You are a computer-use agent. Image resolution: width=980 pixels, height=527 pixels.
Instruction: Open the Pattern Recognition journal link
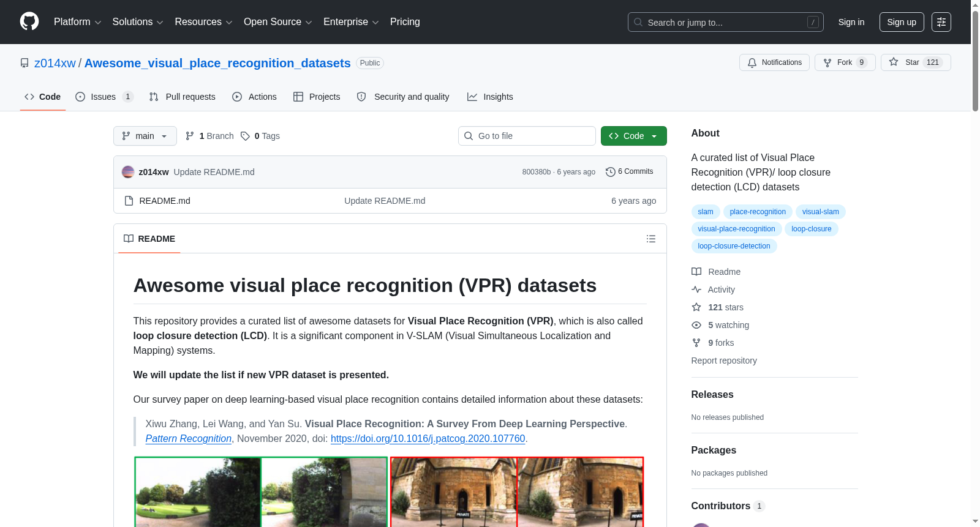pos(189,438)
